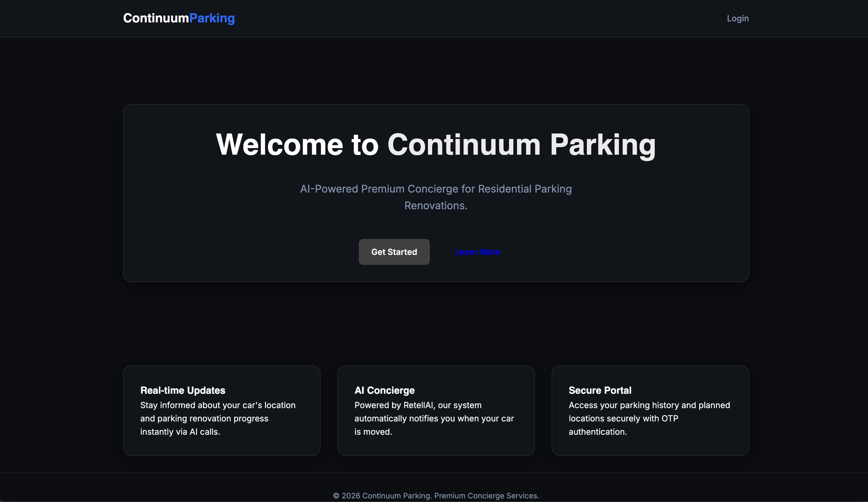The height and width of the screenshot is (502, 868).
Task: Click the blue "Parking" word in logo
Action: pos(212,18)
